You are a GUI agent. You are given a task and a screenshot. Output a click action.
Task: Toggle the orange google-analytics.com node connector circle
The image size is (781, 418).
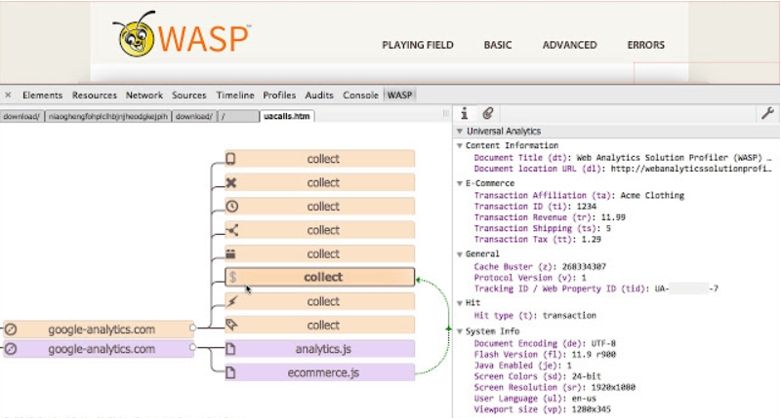193,327
